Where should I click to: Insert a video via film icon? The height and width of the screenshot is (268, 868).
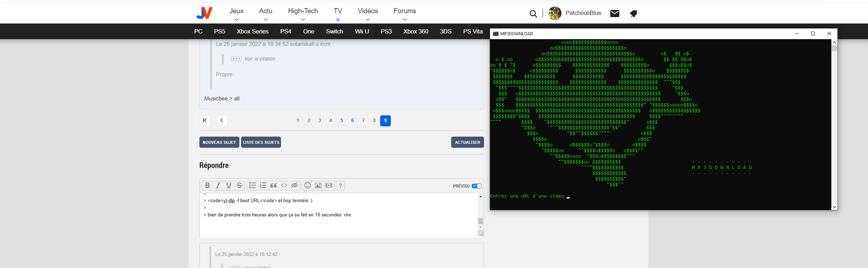coord(329,185)
